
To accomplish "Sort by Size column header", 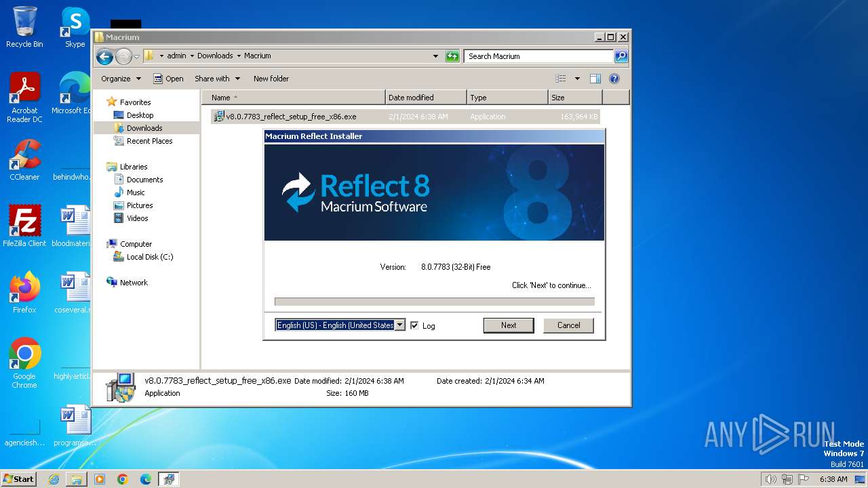I will pos(575,98).
